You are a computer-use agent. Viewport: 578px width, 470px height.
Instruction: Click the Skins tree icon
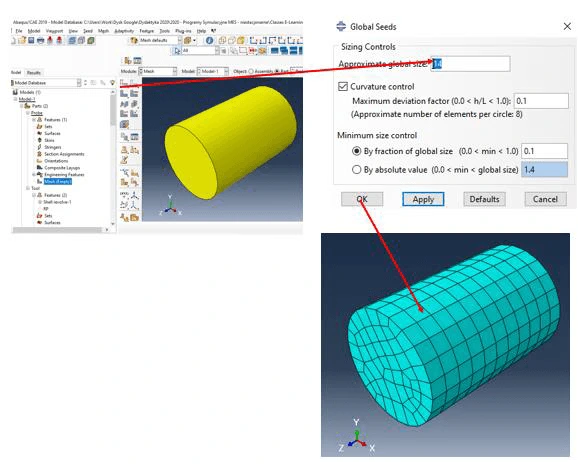tap(39, 140)
